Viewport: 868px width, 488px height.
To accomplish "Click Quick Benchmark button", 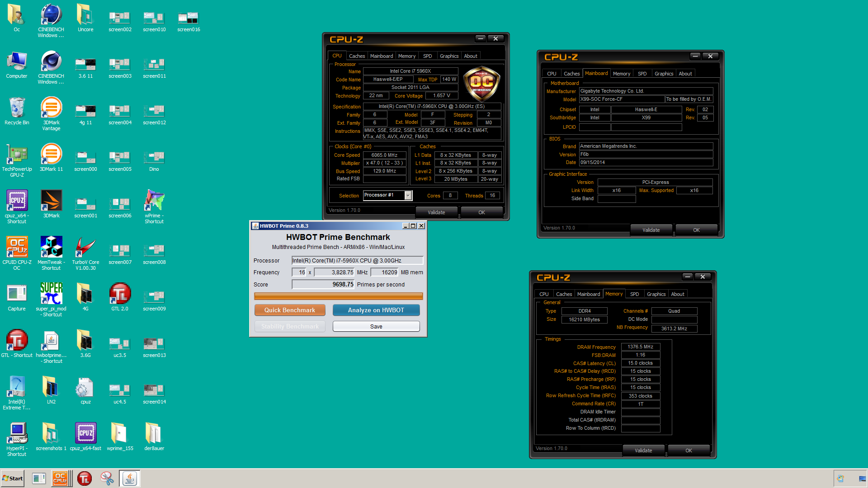I will tap(290, 310).
